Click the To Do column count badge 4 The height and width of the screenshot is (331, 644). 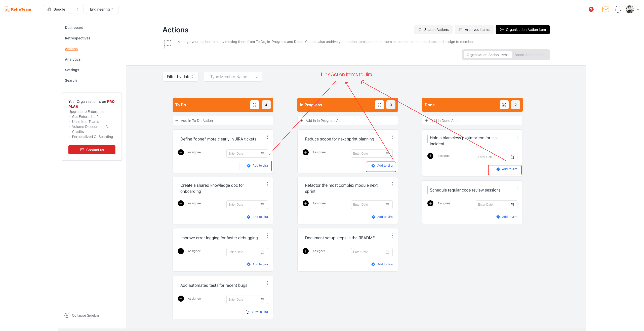click(x=266, y=105)
